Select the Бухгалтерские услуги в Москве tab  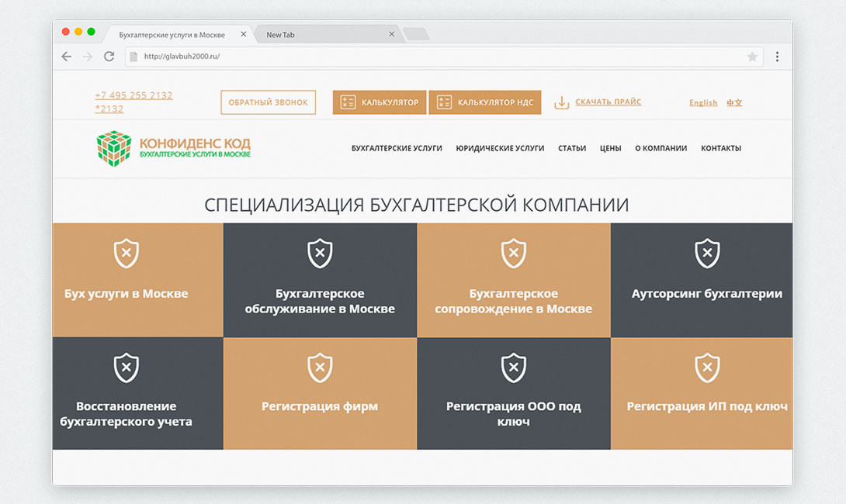178,34
